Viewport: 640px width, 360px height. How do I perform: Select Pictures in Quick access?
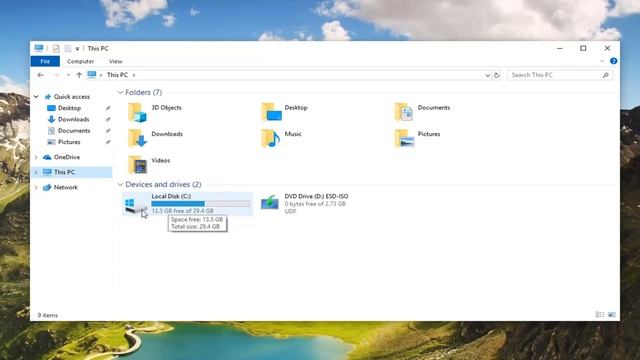pos(69,142)
